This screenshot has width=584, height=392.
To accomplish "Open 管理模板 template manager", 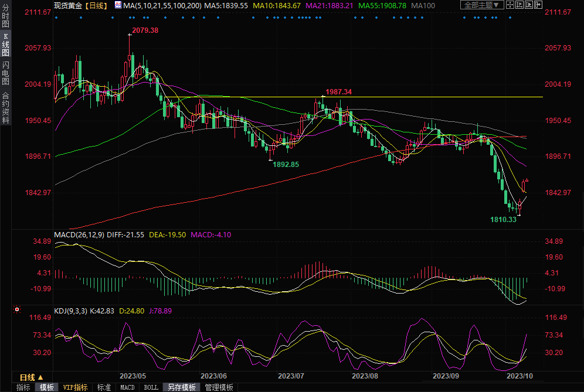I will pyautogui.click(x=219, y=387).
